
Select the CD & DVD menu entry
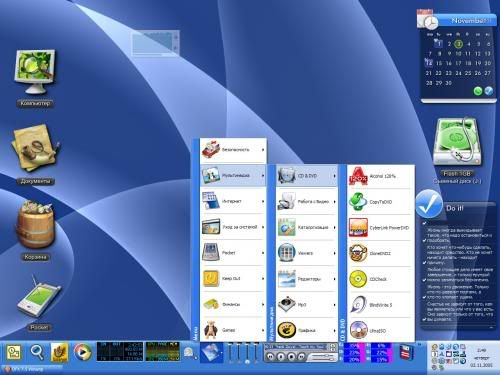[307, 175]
